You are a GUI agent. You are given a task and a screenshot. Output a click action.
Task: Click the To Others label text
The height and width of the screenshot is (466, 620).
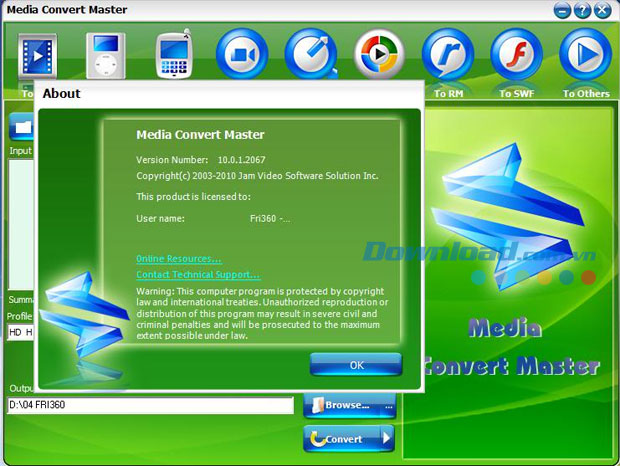click(x=586, y=94)
